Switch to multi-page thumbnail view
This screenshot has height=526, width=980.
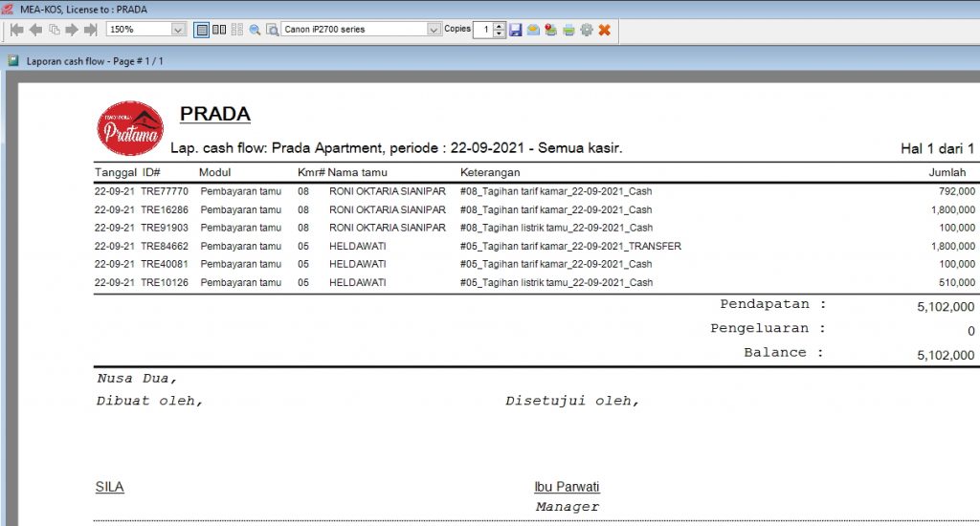237,30
